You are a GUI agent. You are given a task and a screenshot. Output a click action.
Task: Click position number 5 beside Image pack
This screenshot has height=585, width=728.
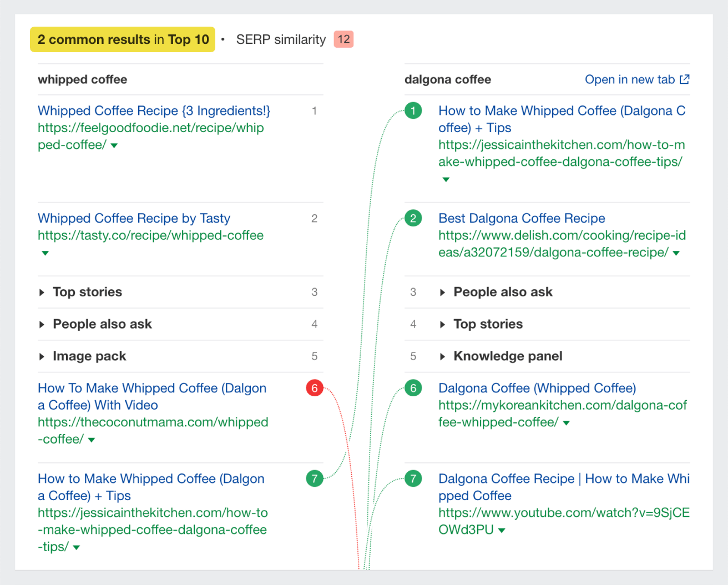tap(314, 356)
